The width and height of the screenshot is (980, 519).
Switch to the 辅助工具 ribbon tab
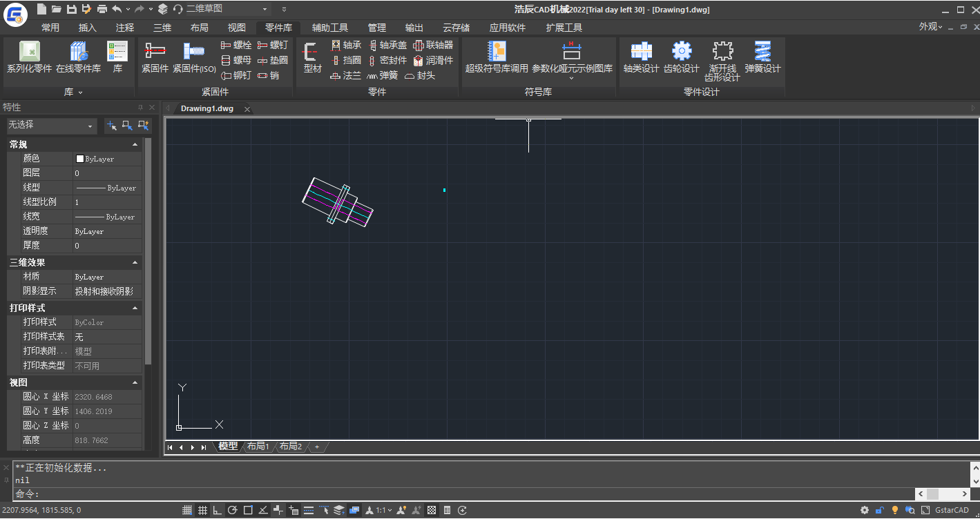[x=330, y=28]
